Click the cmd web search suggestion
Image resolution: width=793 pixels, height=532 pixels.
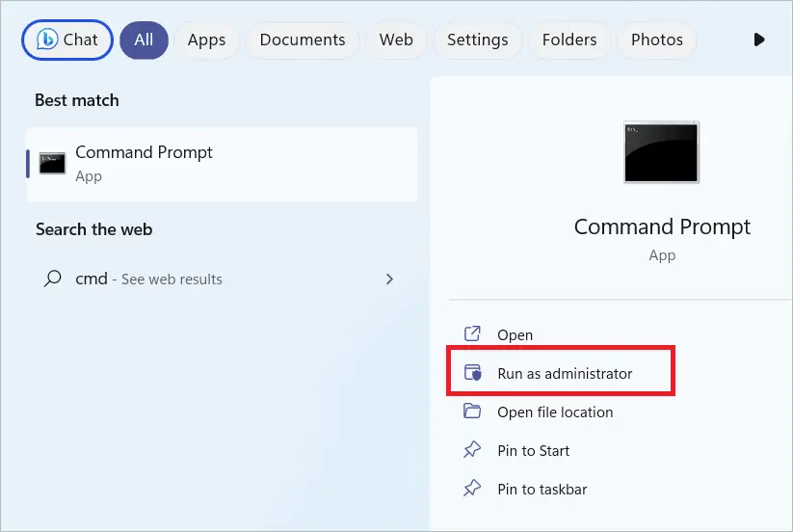(x=222, y=279)
